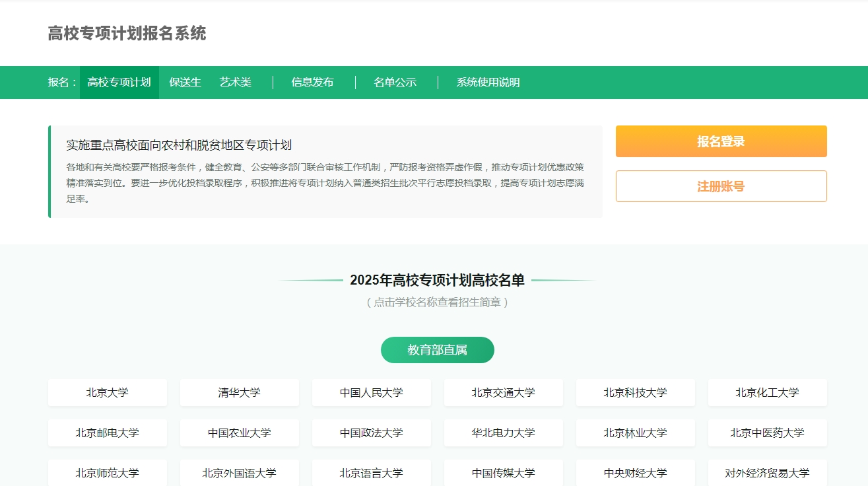Open 清华大学 school card
The image size is (868, 486).
tap(240, 392)
